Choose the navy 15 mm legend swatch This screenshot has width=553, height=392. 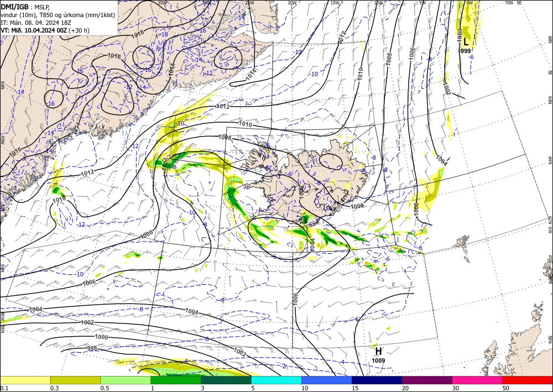pyautogui.click(x=377, y=380)
